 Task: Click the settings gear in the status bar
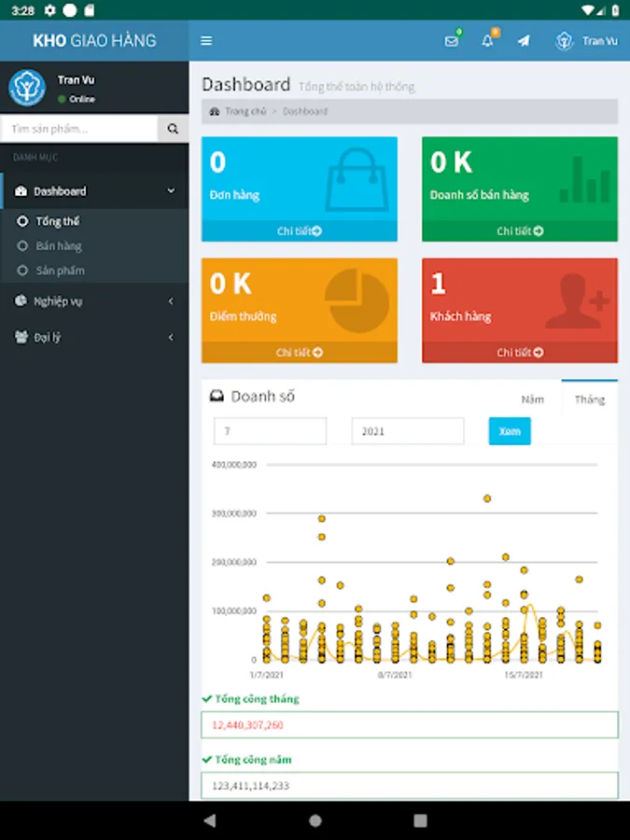tap(49, 10)
